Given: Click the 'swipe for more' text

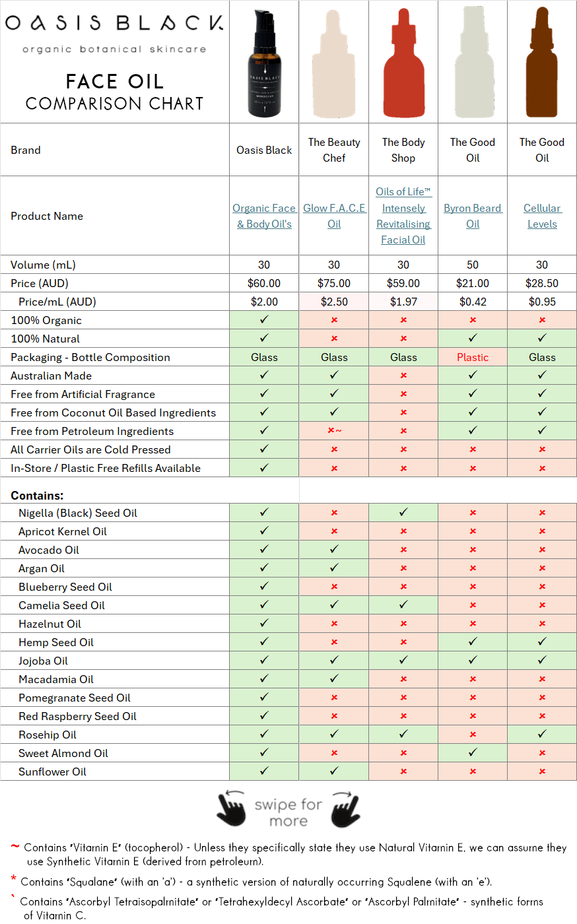Looking at the screenshot, I should click(288, 812).
